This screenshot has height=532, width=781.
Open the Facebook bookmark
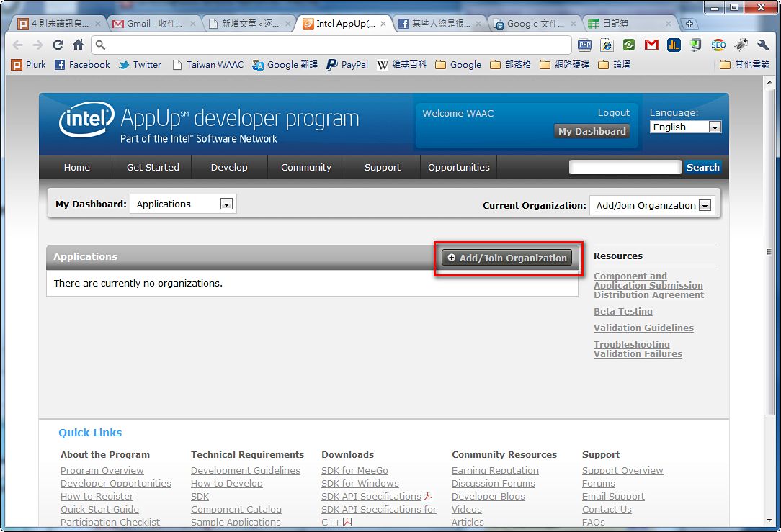82,65
